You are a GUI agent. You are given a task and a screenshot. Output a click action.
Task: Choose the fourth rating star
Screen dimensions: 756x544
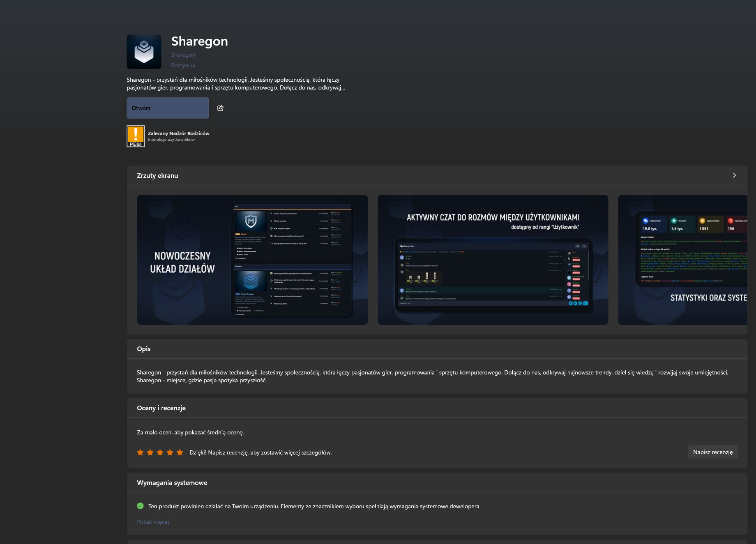coord(170,452)
